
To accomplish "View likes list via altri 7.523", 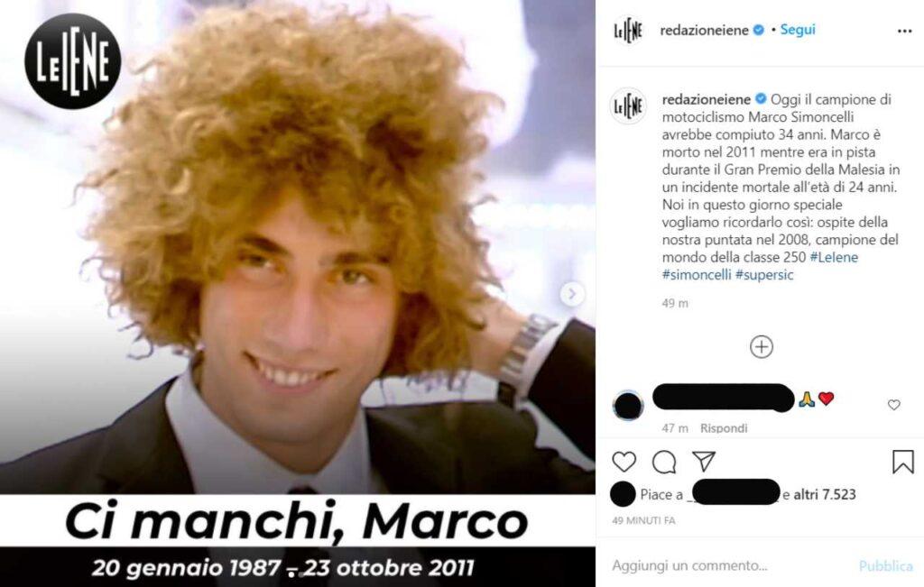I will 825,494.
